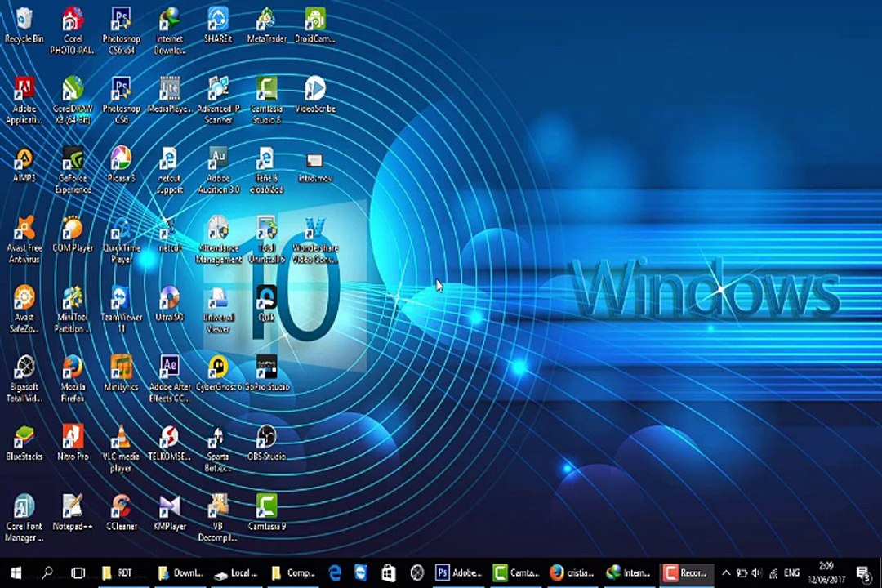Select Photoshop CS6 x64 desktop shortcut
The height and width of the screenshot is (588, 882).
121,31
